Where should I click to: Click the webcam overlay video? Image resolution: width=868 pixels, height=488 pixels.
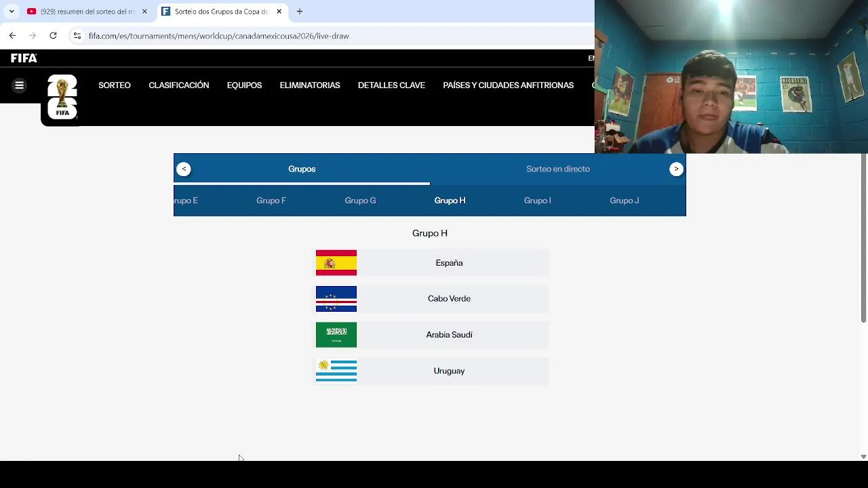click(x=731, y=77)
